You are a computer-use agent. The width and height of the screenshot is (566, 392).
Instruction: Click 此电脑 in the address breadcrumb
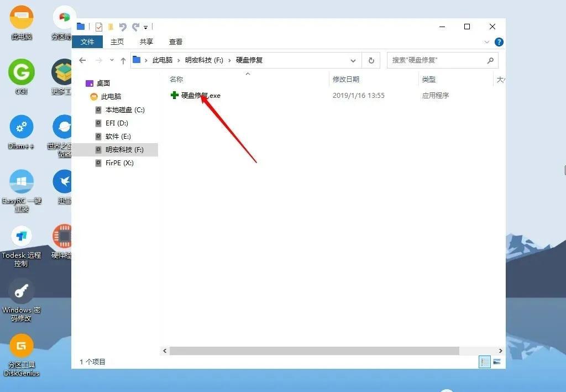pyautogui.click(x=162, y=60)
